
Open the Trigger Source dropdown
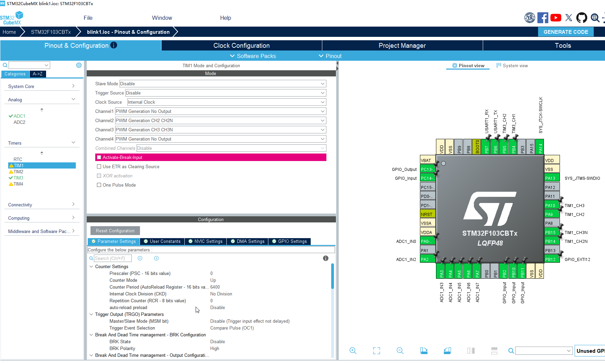tap(226, 93)
